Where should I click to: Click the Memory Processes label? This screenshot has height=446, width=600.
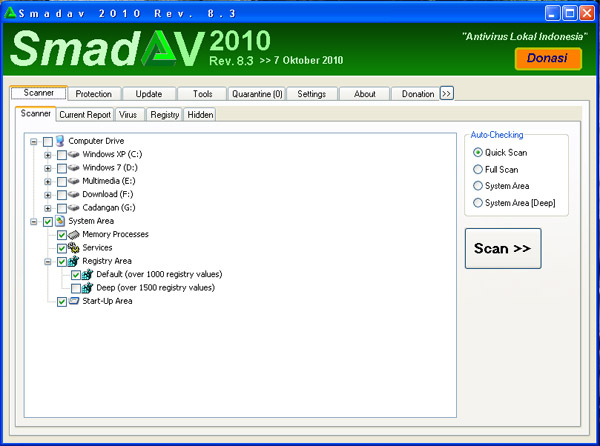click(x=115, y=234)
